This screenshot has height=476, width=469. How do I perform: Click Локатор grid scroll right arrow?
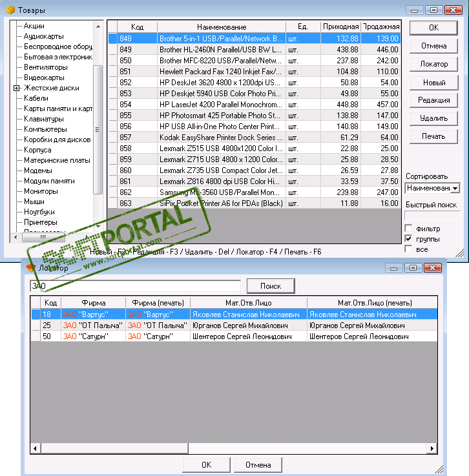[x=432, y=448]
